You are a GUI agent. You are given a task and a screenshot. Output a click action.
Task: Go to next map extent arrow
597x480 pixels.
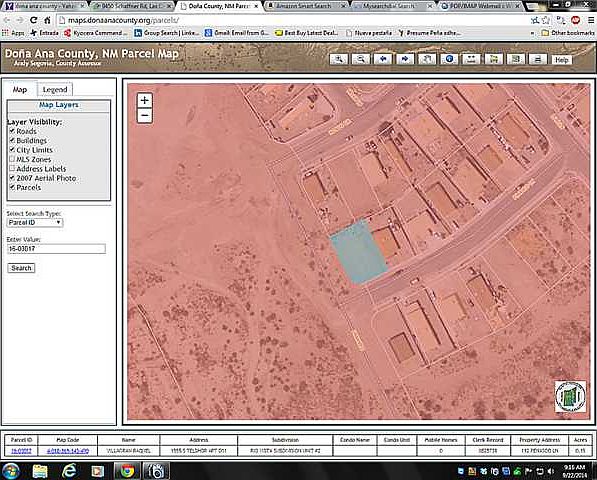[x=405, y=59]
